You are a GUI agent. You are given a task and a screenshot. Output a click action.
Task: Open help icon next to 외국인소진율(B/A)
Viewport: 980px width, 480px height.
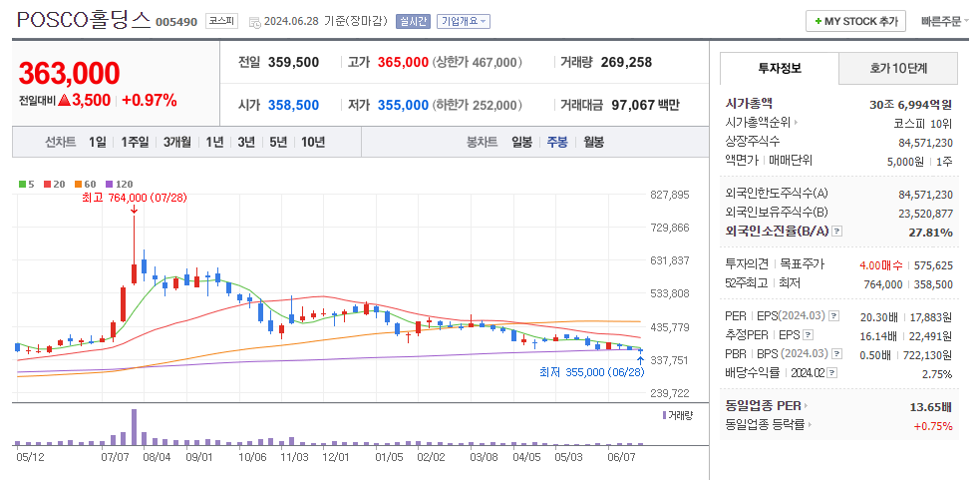click(838, 232)
